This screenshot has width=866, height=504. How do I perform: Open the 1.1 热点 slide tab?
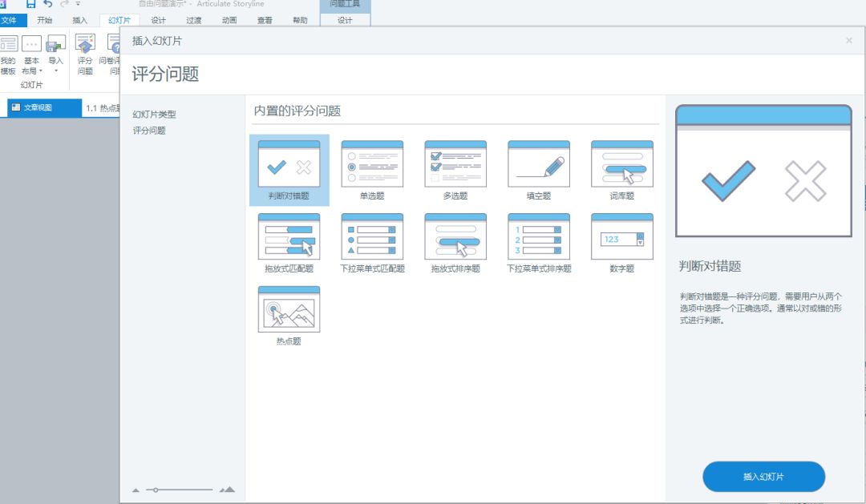coord(102,107)
